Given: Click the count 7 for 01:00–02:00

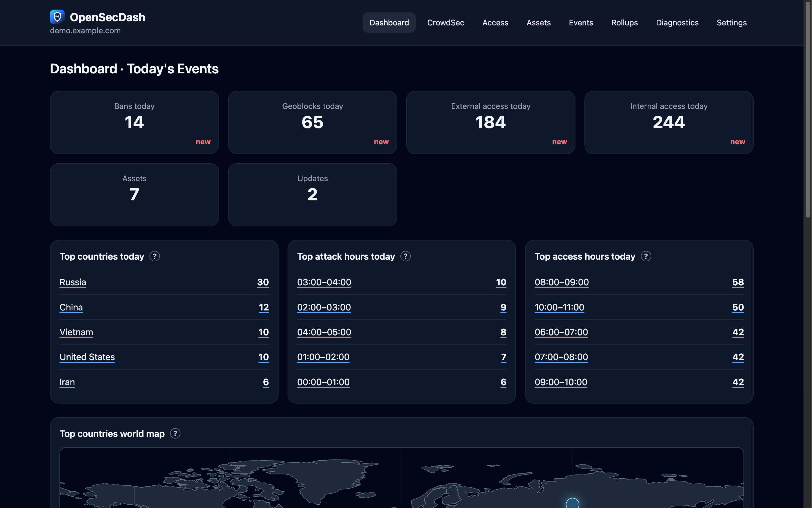Looking at the screenshot, I should (504, 357).
